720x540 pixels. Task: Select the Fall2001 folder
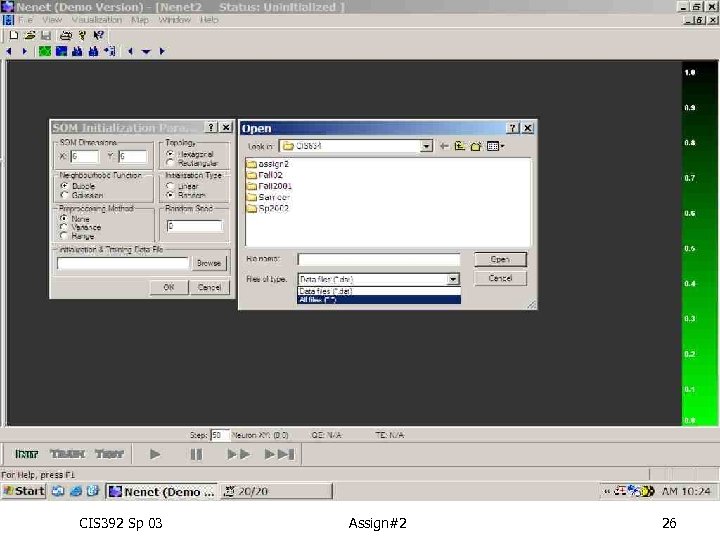[269, 186]
